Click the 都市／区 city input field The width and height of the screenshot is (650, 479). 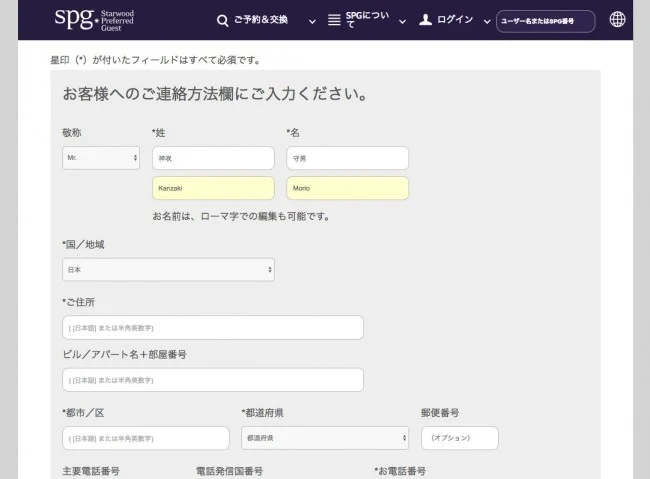coord(146,438)
